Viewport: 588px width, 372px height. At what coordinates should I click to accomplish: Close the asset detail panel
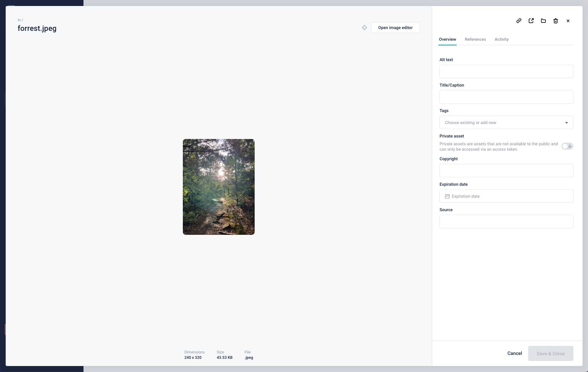568,21
